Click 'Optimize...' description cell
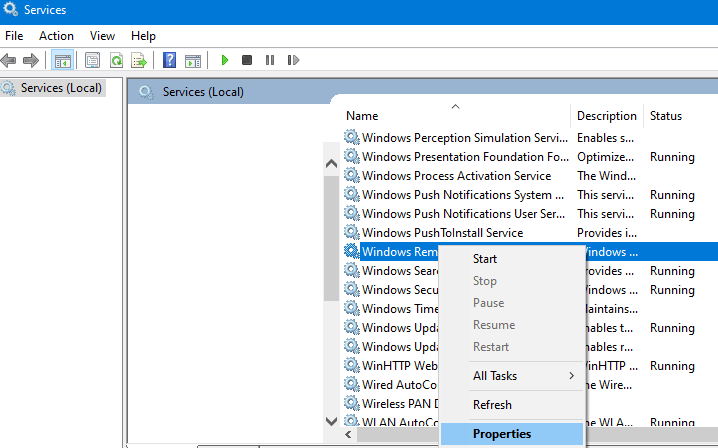718x448 pixels. point(605,157)
